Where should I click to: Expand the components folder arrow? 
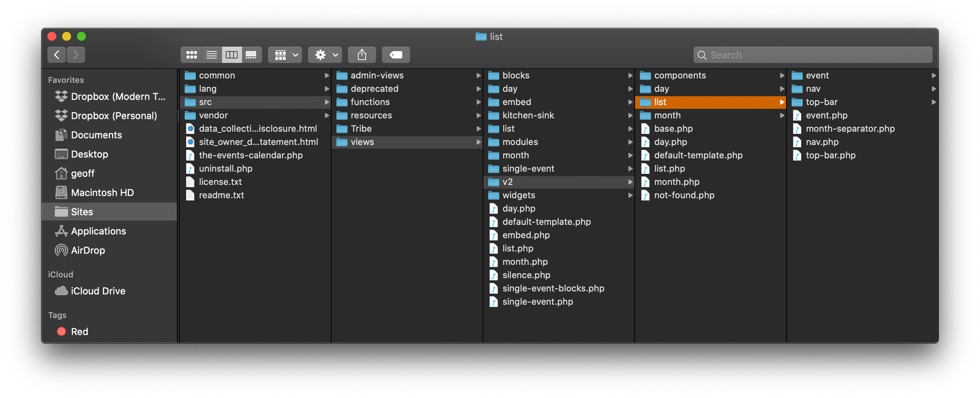tap(783, 75)
